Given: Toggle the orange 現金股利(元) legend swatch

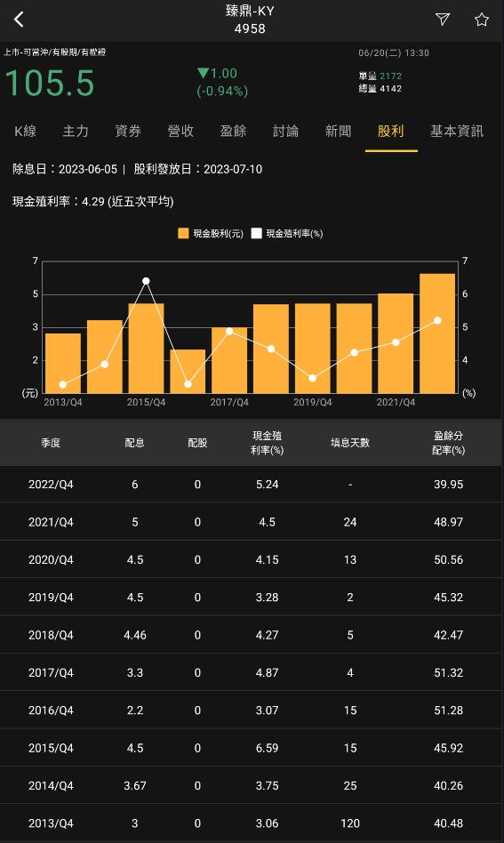Looking at the screenshot, I should tap(183, 233).
